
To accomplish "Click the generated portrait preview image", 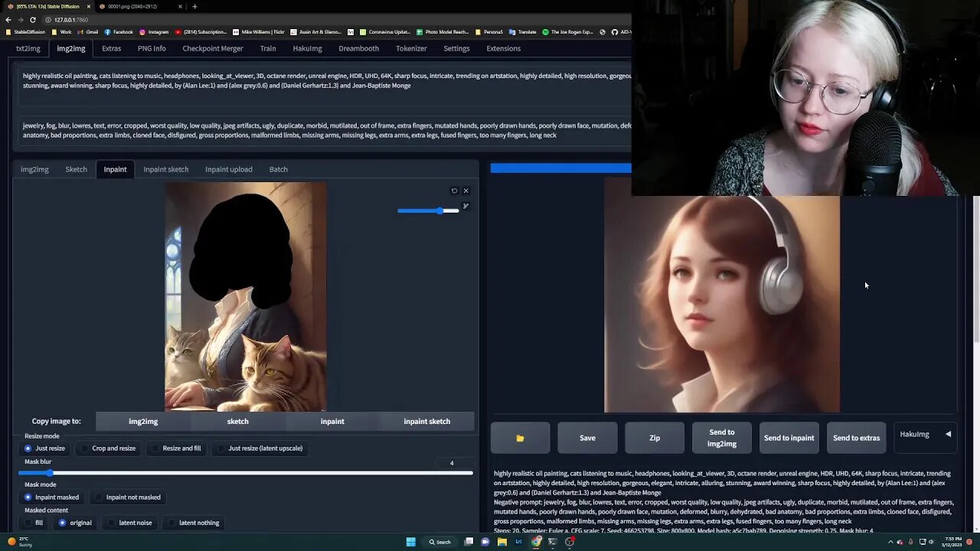I will coord(722,305).
